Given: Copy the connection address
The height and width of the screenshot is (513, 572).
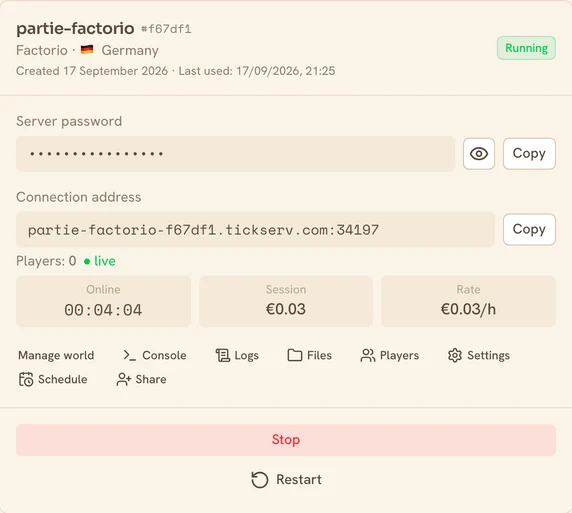Looking at the screenshot, I should tap(529, 230).
